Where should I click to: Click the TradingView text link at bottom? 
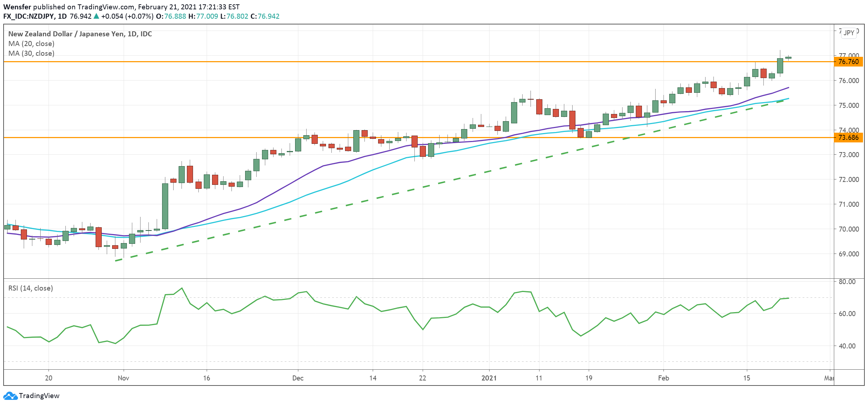coord(39,396)
